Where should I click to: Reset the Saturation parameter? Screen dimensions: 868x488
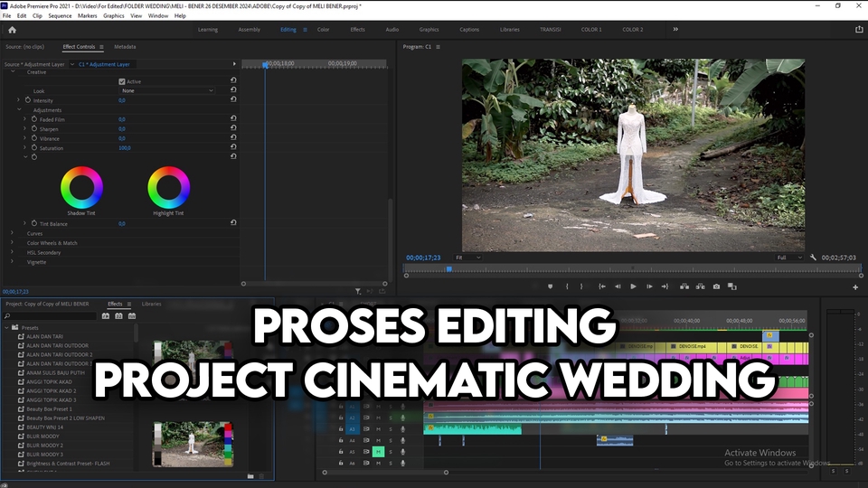[233, 147]
